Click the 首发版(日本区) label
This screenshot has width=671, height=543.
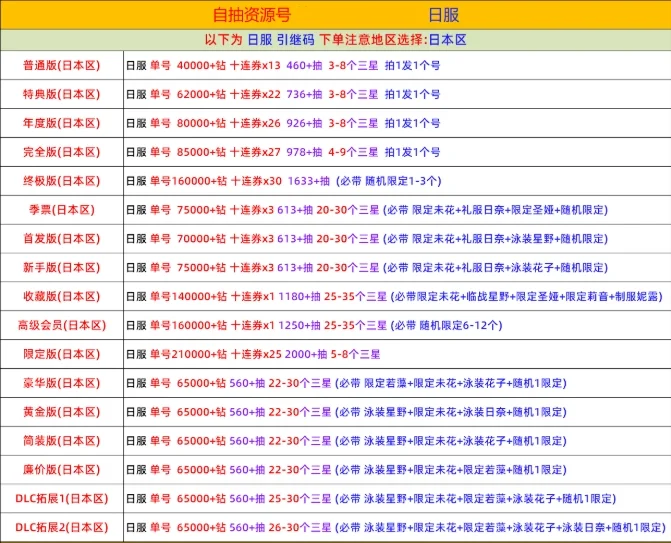62,239
